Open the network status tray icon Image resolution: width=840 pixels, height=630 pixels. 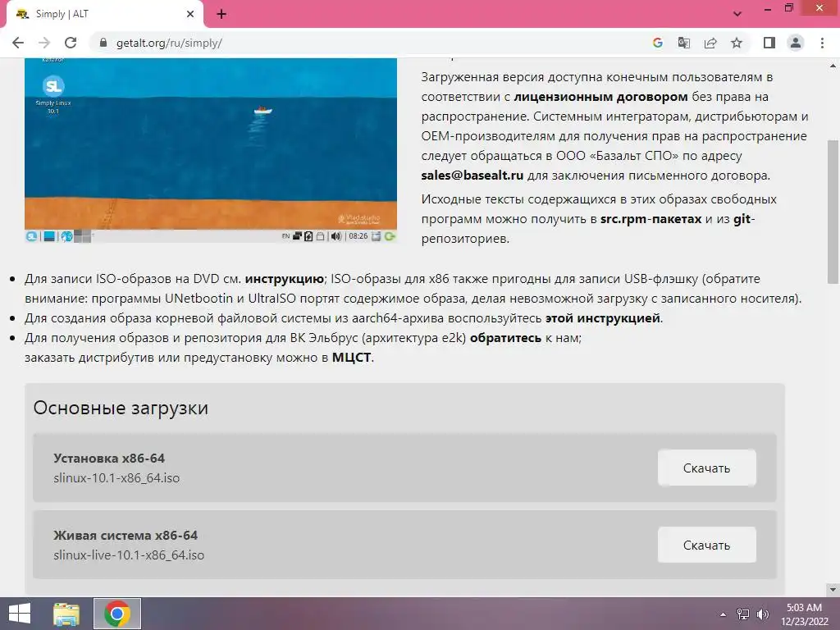click(x=743, y=614)
